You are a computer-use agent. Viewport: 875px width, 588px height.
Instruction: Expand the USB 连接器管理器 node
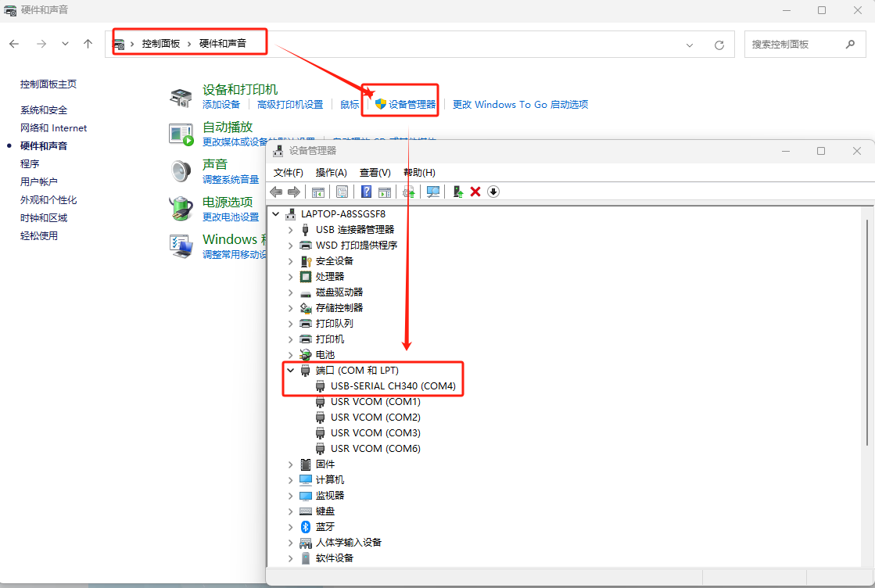coord(291,230)
